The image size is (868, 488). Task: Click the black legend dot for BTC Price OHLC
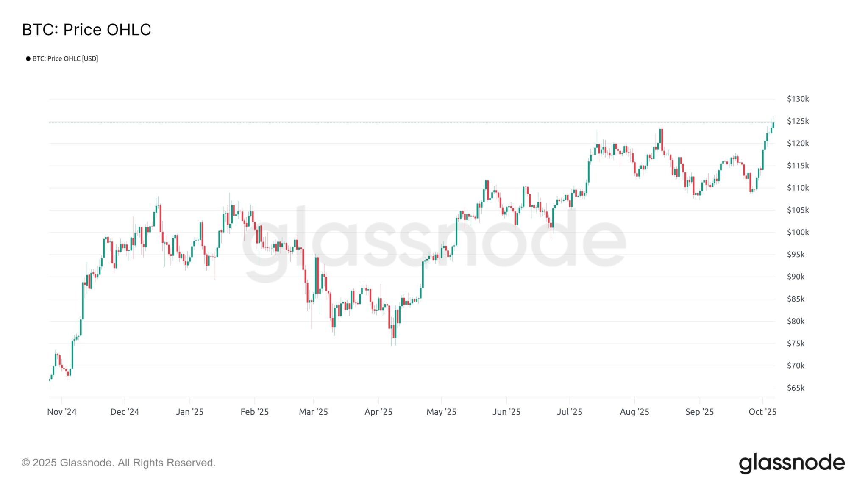(28, 58)
